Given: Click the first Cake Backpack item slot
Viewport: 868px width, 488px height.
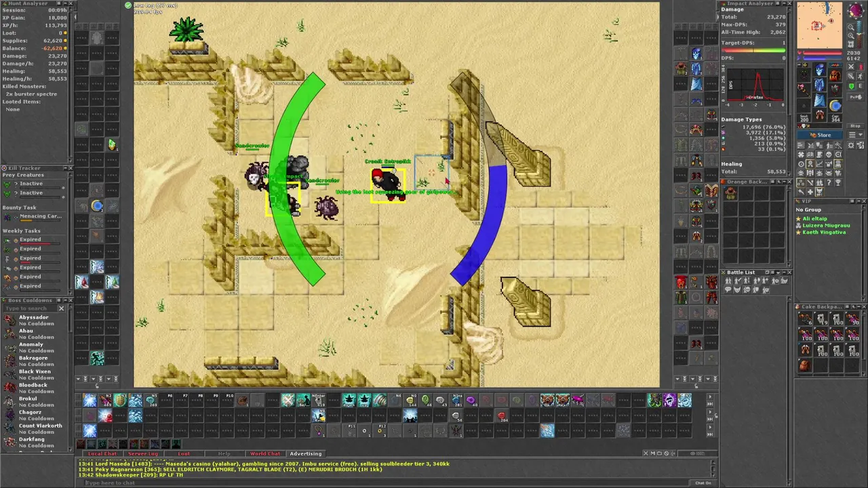Looking at the screenshot, I should coord(805,319).
